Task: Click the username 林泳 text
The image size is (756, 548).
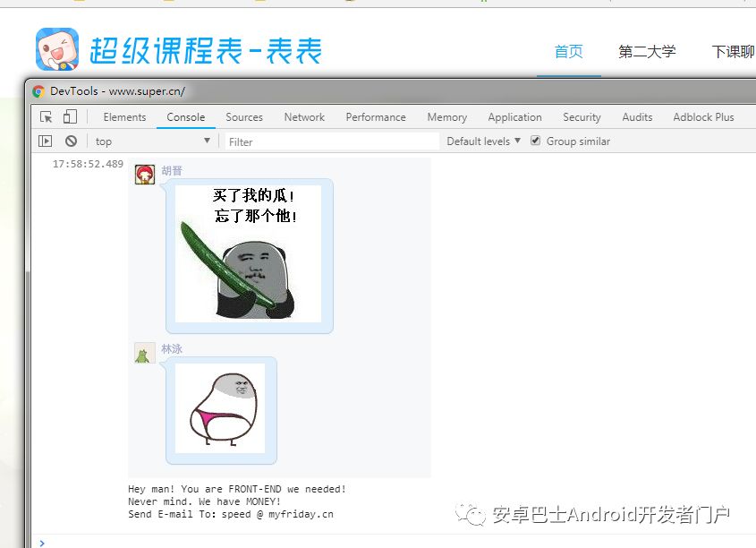Action: pos(172,349)
